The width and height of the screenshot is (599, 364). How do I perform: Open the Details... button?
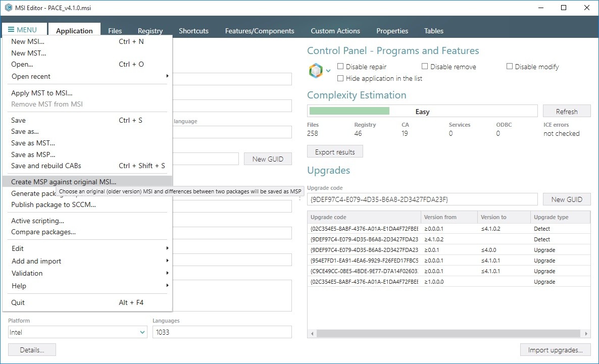tap(32, 350)
